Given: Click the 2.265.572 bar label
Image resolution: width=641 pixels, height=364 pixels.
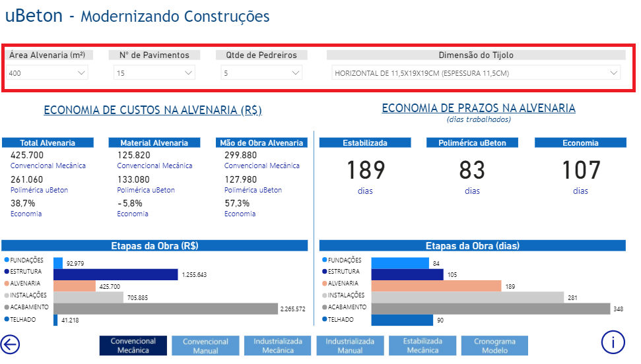Looking at the screenshot, I should pos(292,309).
